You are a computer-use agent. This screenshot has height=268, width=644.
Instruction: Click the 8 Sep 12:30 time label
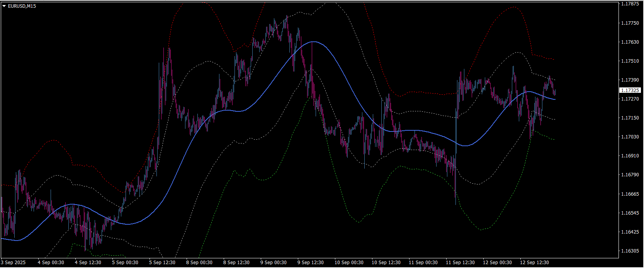236,263
